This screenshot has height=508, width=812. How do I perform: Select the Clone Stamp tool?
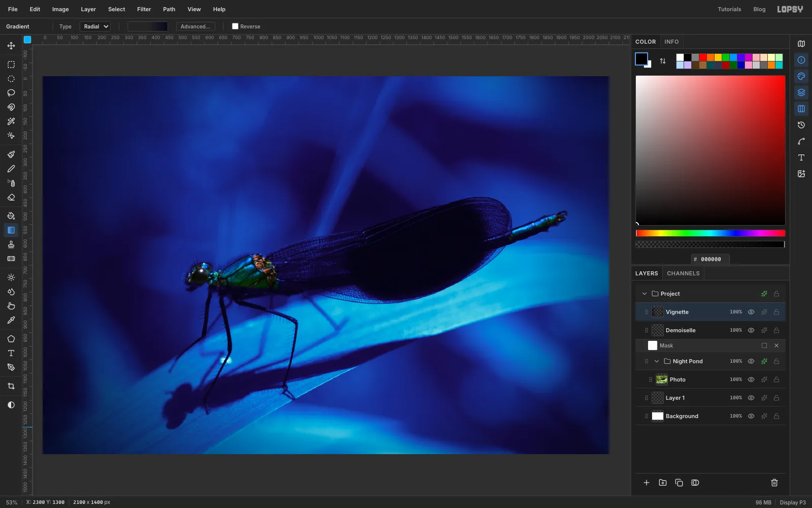pyautogui.click(x=11, y=244)
